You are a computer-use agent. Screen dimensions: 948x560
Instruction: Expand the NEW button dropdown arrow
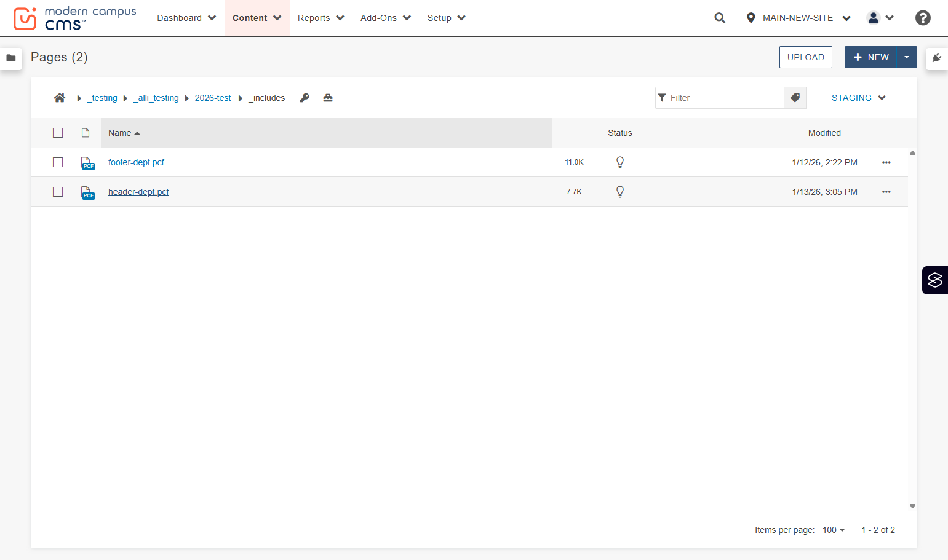(x=907, y=57)
